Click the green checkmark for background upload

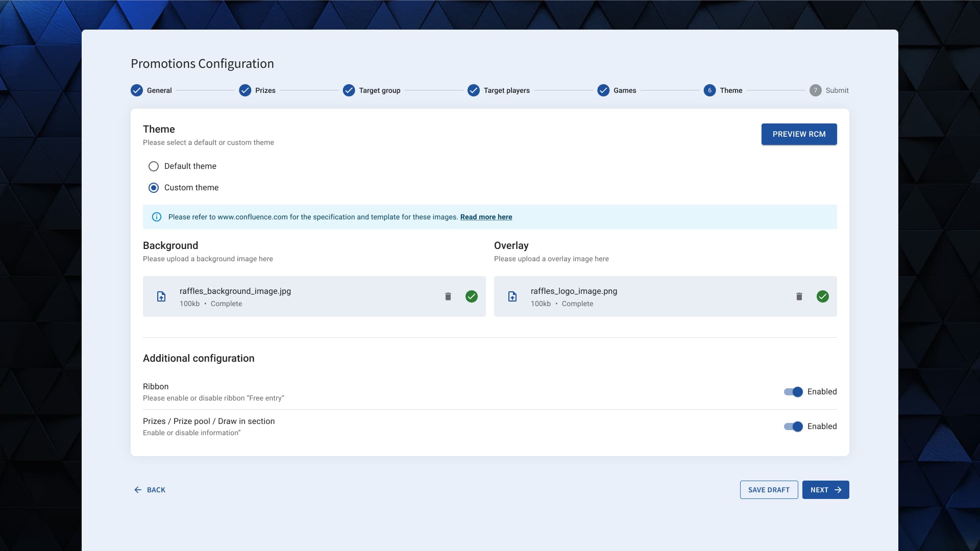tap(472, 296)
